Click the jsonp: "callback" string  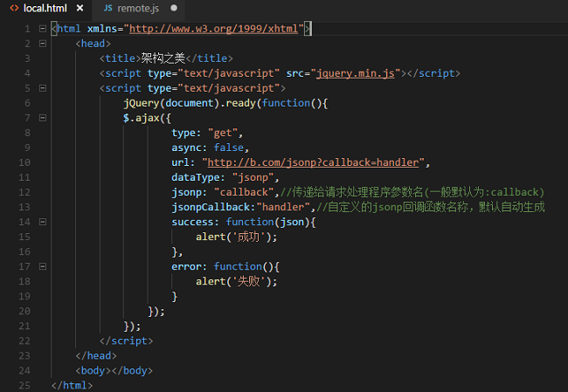(x=244, y=192)
